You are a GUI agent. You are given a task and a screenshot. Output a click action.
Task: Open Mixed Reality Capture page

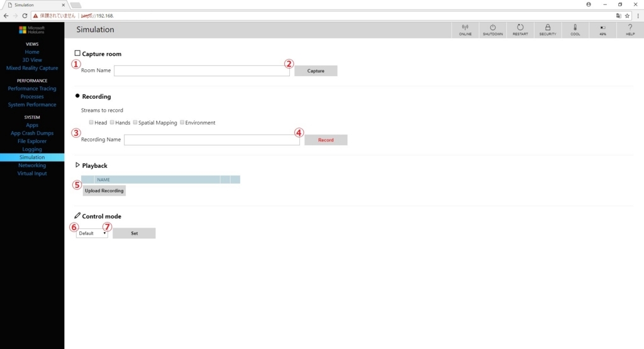32,68
